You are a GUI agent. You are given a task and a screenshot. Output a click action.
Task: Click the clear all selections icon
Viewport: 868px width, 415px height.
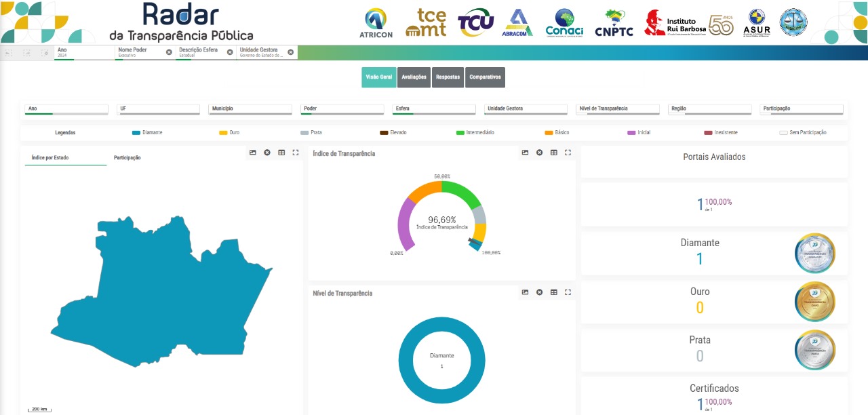pos(45,52)
